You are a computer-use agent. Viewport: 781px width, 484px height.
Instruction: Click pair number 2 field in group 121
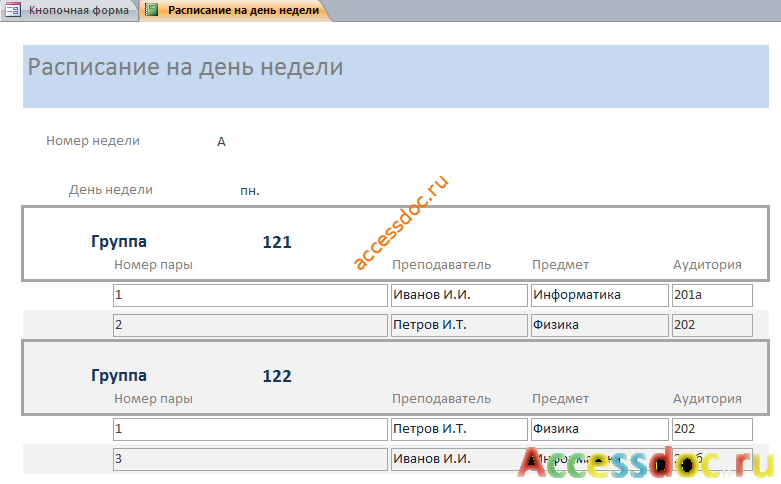(x=250, y=325)
